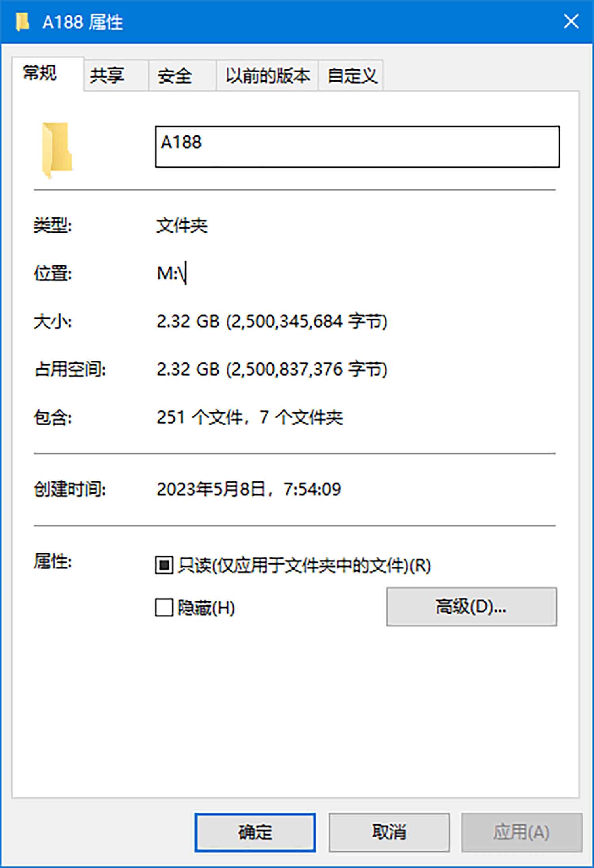Click the creation time 2023年5月8日 text
Viewport: 594px width, 868px height.
(x=211, y=489)
